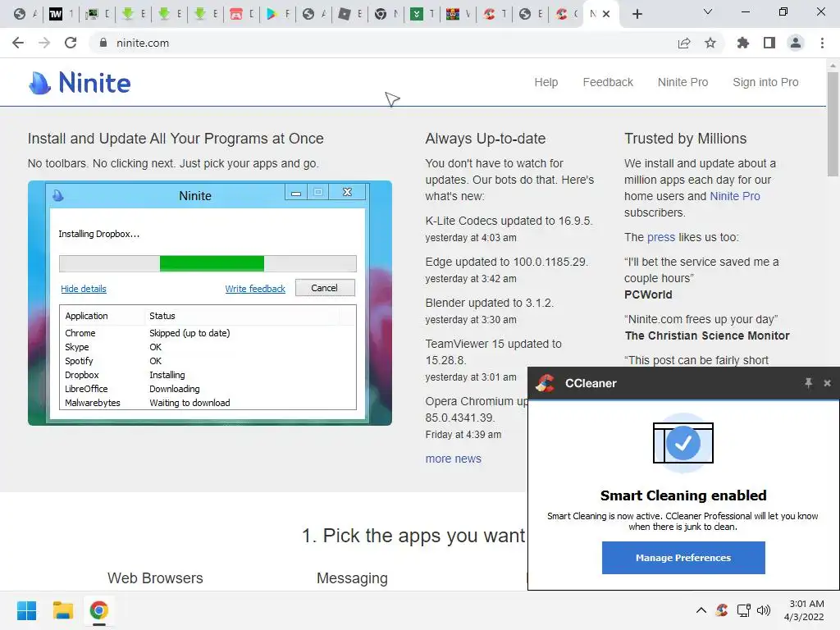Click the Messaging category heading

coord(352,578)
